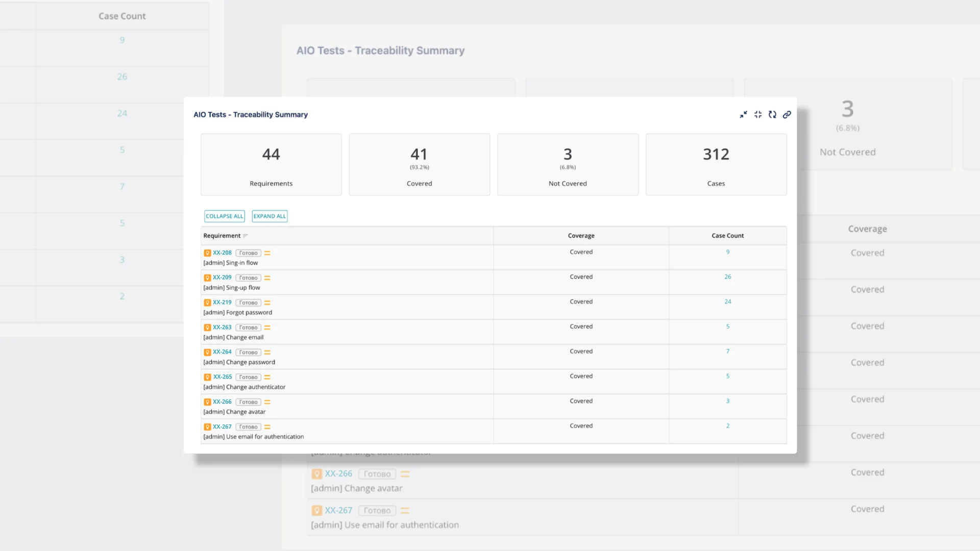The image size is (980, 551).
Task: Select the Not Covered summary tile
Action: [568, 165]
